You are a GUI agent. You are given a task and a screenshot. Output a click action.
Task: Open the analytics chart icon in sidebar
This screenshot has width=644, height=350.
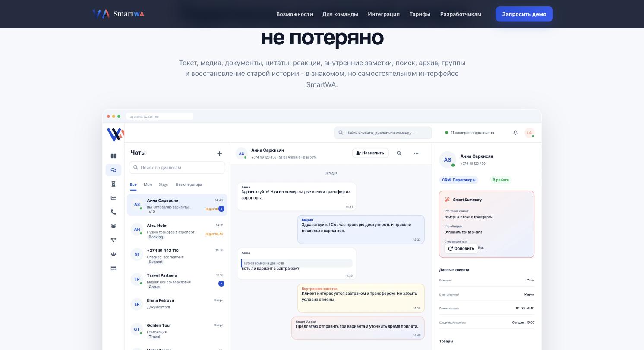114,198
